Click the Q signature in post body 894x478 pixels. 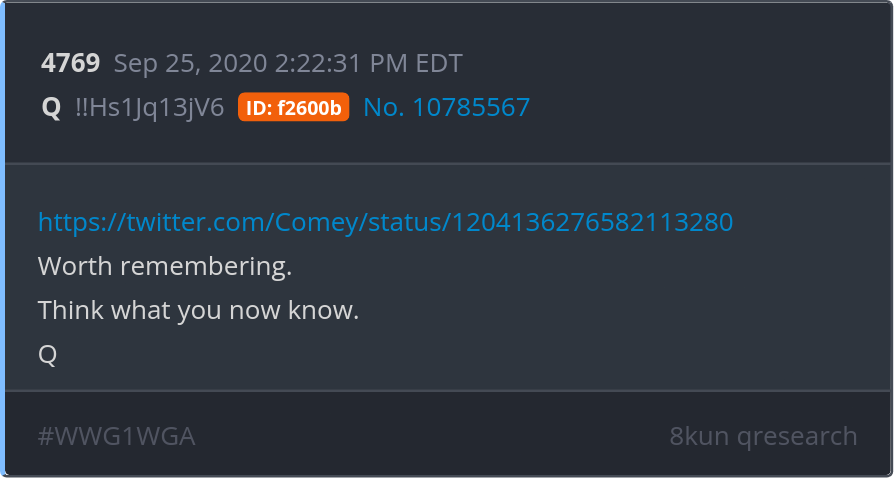[47, 355]
